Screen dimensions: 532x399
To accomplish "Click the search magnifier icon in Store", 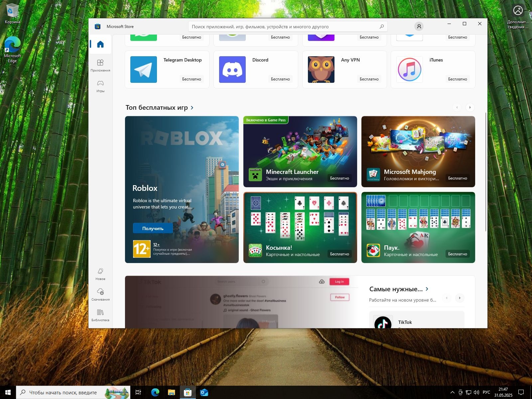I will [x=382, y=27].
